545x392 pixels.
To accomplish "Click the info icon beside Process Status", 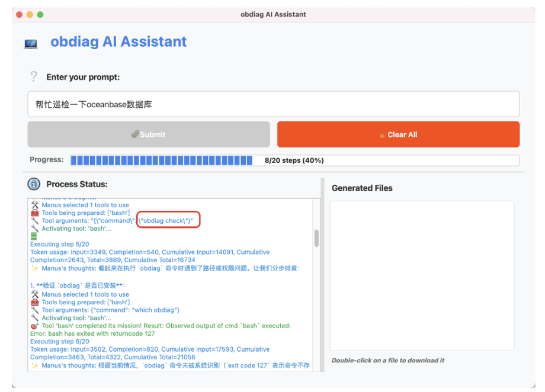I will [x=34, y=184].
